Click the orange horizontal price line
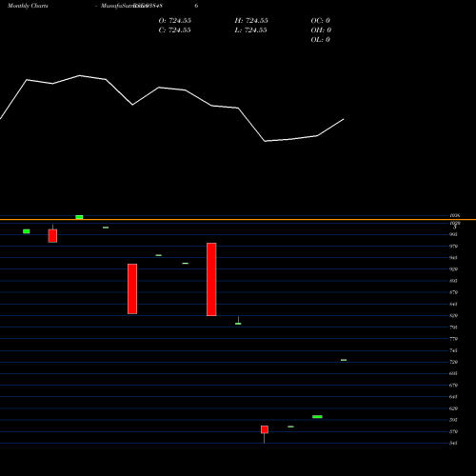This screenshot has height=476, width=476. click(238, 219)
